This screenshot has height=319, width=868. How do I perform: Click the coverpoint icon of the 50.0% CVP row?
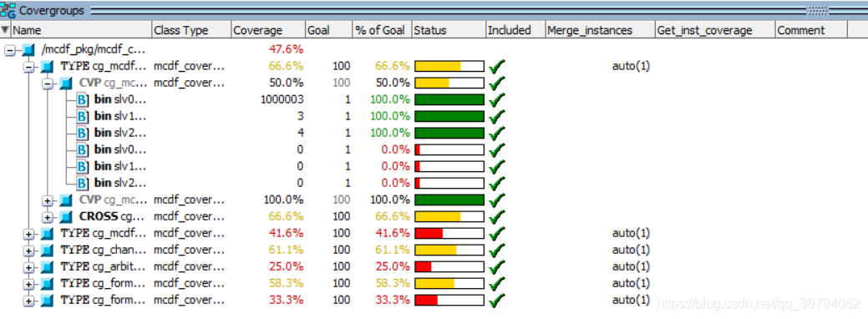tap(67, 84)
